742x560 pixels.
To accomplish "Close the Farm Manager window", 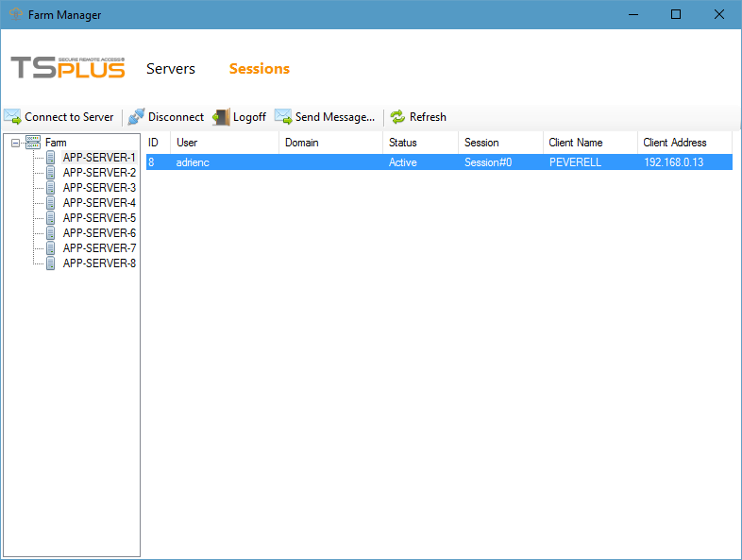I will pyautogui.click(x=718, y=15).
